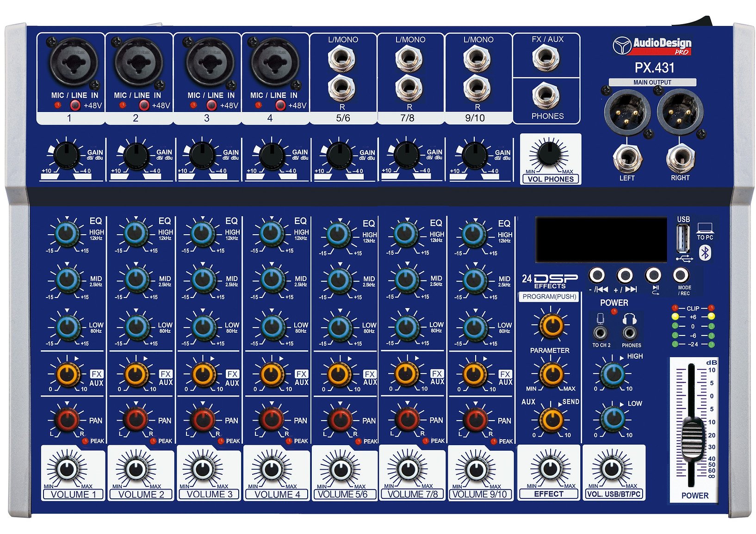Click the black LCD display screen

[x=601, y=240]
